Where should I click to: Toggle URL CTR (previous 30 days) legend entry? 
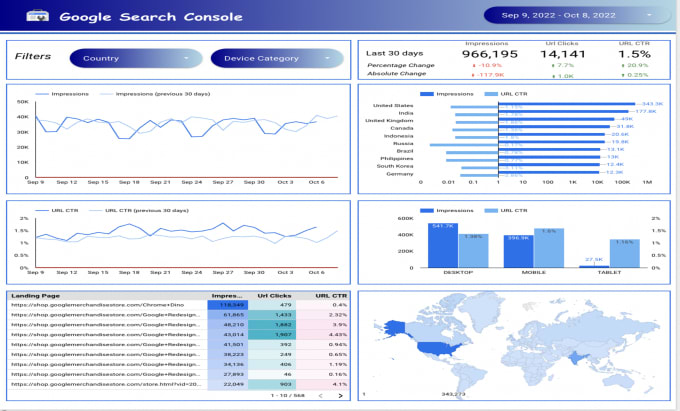click(x=139, y=210)
